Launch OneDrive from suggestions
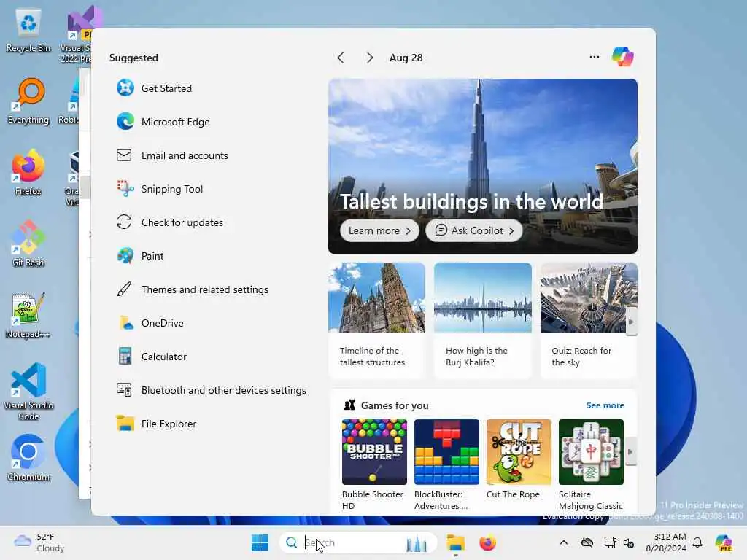747x560 pixels. pyautogui.click(x=150, y=323)
